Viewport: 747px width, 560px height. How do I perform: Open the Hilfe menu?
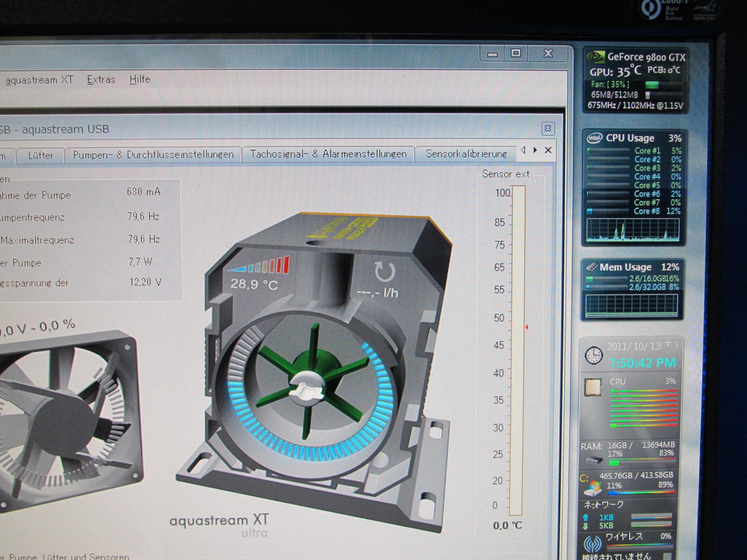pyautogui.click(x=140, y=79)
